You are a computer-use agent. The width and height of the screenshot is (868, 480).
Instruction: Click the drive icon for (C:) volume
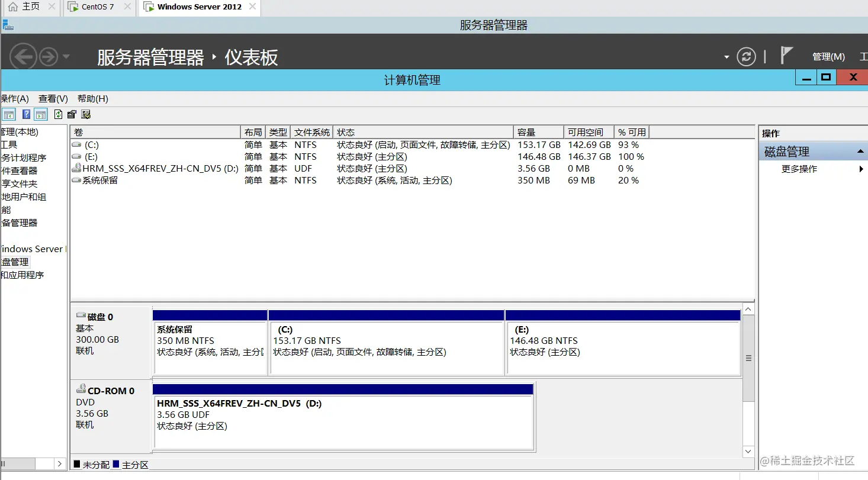click(x=76, y=144)
